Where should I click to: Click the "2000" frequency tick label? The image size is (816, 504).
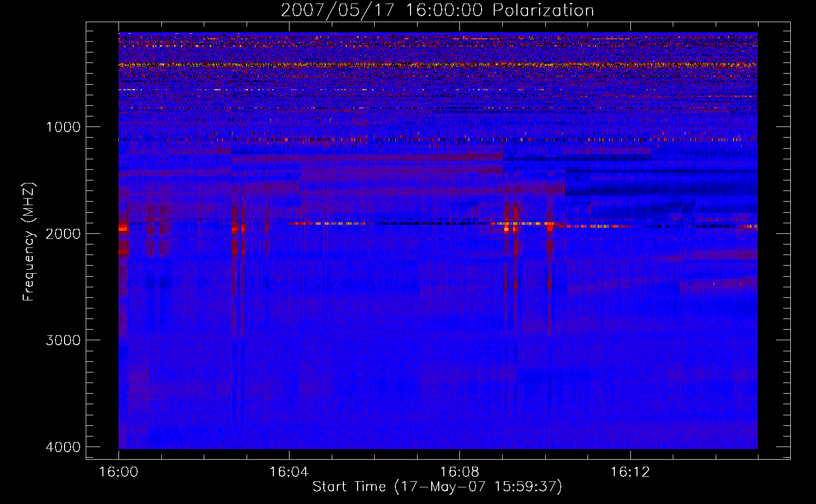point(64,234)
